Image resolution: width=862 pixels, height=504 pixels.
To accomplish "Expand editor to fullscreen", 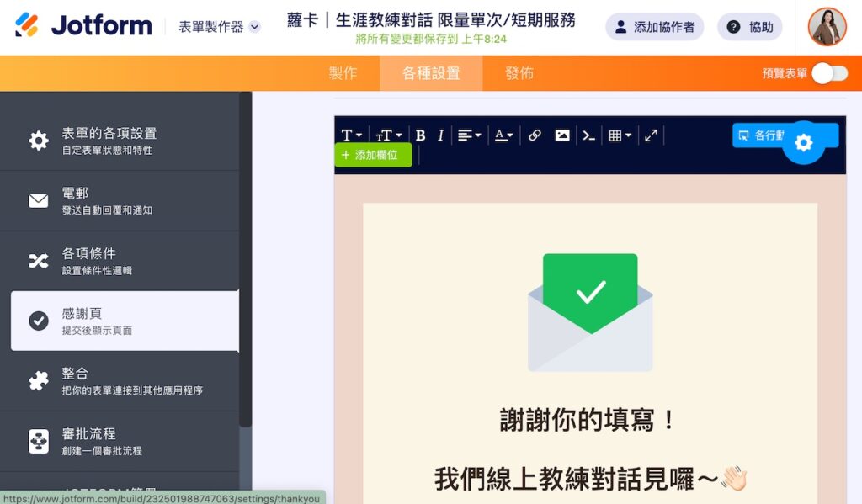I will [652, 135].
